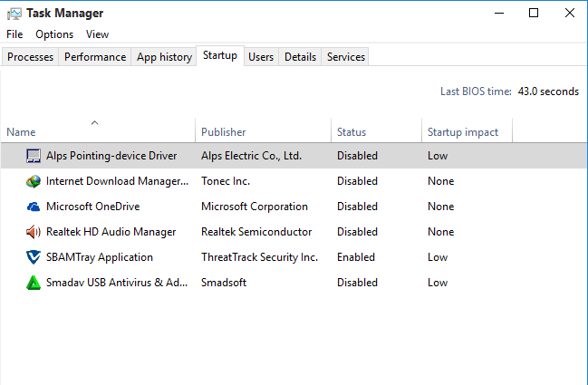
Task: Click the Microsoft Corporation publisher cell
Action: pyautogui.click(x=255, y=207)
